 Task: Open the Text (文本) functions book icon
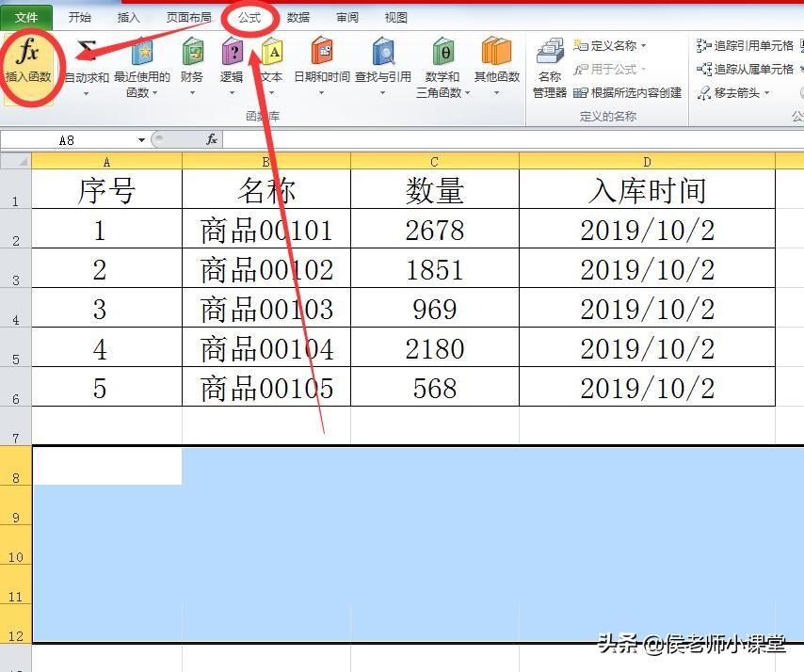[272, 53]
